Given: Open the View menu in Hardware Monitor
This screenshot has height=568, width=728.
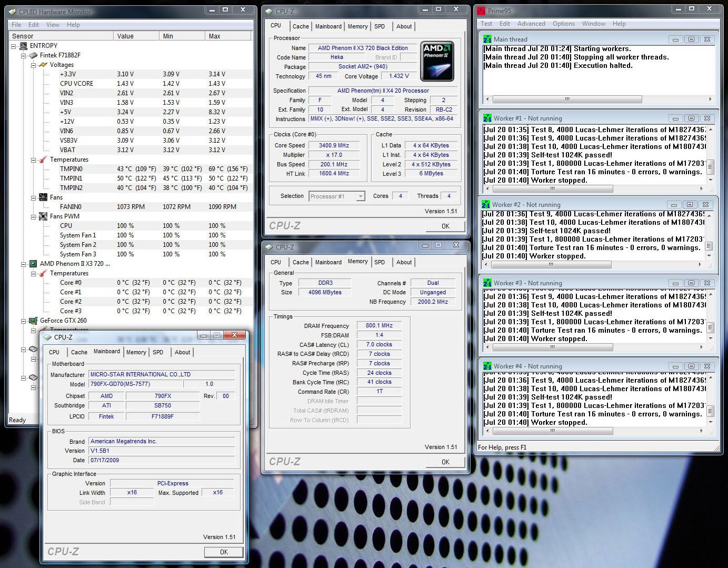Looking at the screenshot, I should pyautogui.click(x=53, y=25).
